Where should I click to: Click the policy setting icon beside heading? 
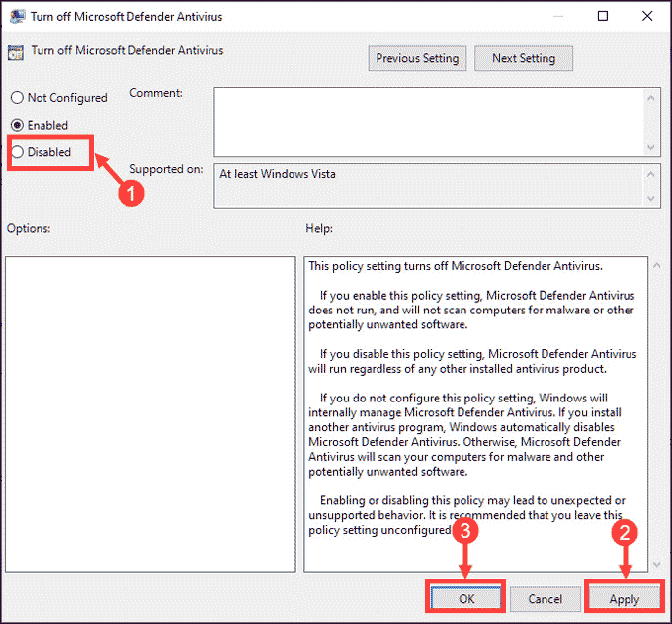click(16, 52)
